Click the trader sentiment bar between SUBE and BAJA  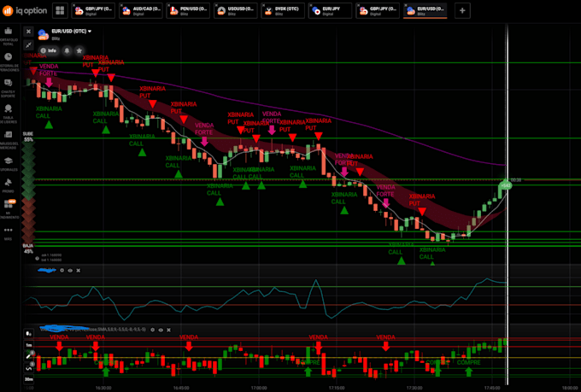tap(28, 193)
